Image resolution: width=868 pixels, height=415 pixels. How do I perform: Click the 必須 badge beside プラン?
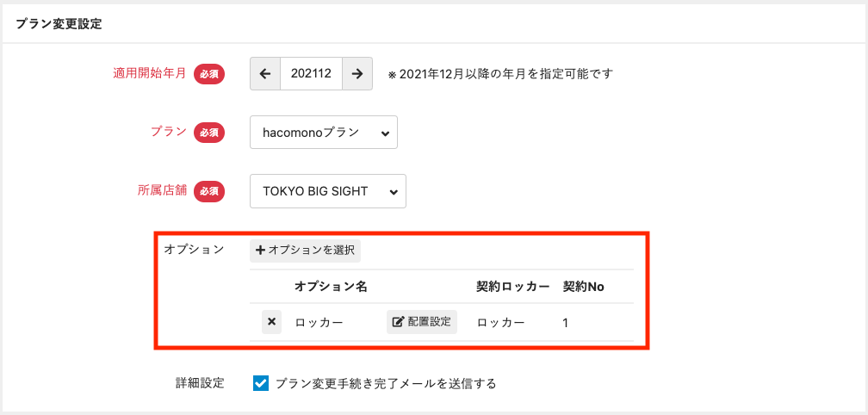pyautogui.click(x=209, y=133)
